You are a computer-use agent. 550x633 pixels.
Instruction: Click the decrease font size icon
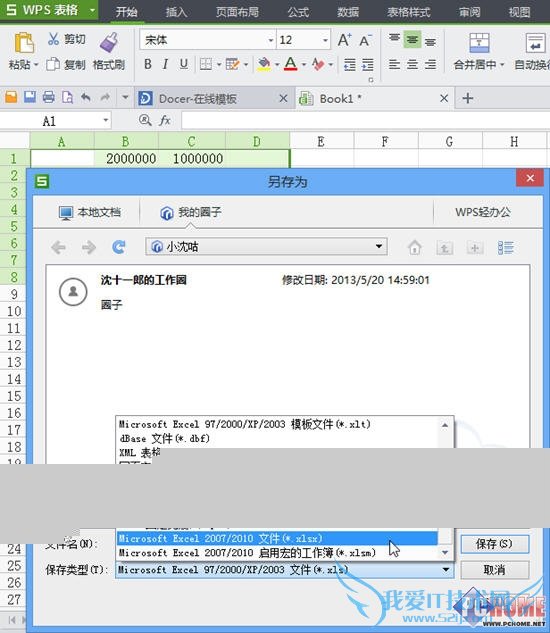(365, 40)
